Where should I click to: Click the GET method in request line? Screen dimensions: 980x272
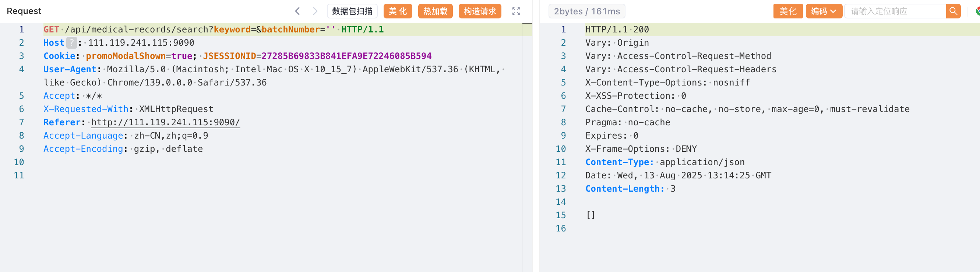click(x=52, y=29)
